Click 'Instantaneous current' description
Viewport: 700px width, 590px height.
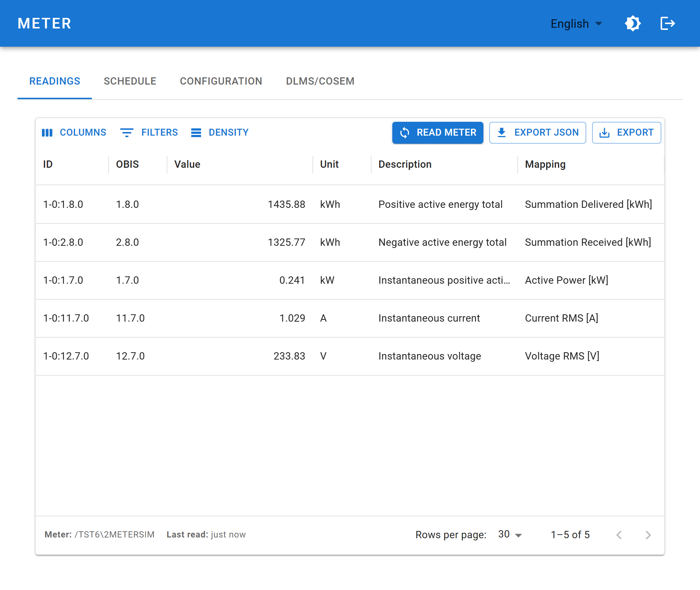(429, 318)
